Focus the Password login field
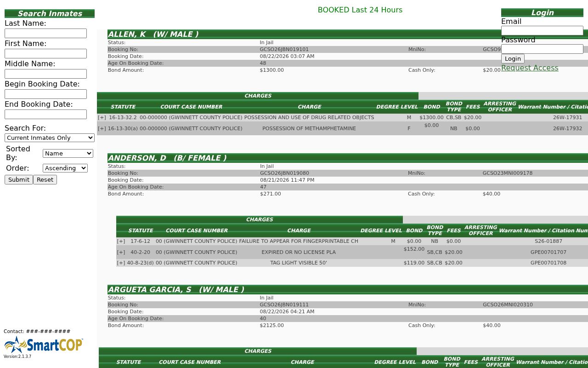The height and width of the screenshot is (368, 588). pos(542,49)
